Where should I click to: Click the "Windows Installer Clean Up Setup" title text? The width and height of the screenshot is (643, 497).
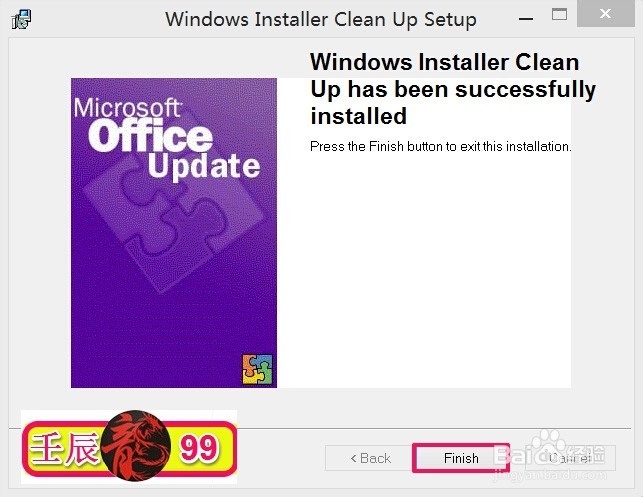coord(321,20)
